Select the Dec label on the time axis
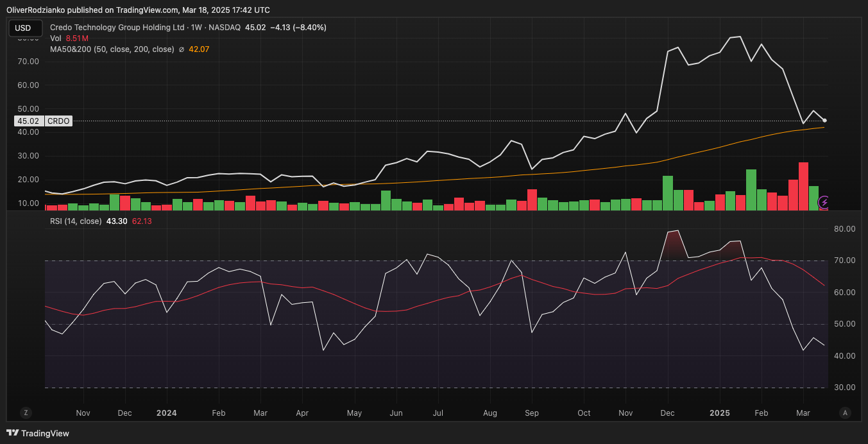 pyautogui.click(x=667, y=413)
